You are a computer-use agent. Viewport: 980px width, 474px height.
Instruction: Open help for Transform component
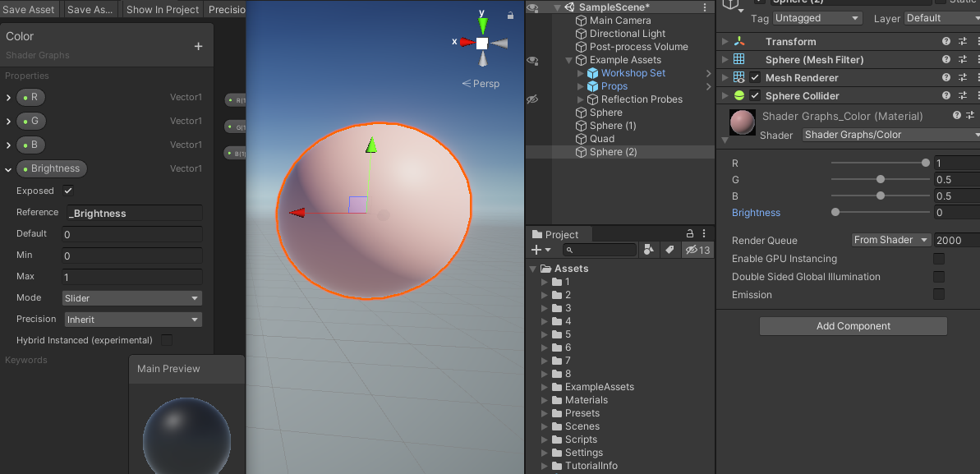click(x=947, y=41)
